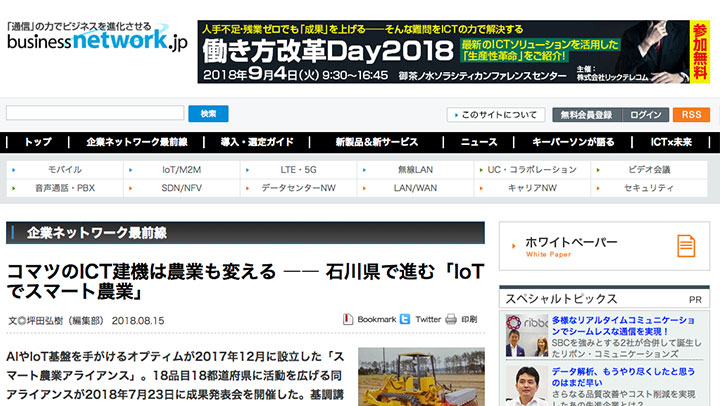Screen dimensions: 720x406
Task: Select the キャリアNW category link
Action: tap(532, 188)
